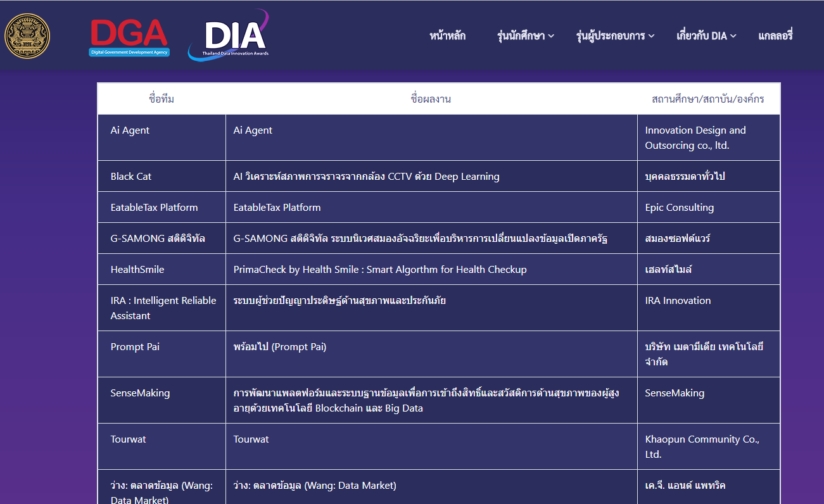This screenshot has height=504, width=824.
Task: Click the DIA Thailand Data Innovation Awards logo
Action: (x=229, y=35)
